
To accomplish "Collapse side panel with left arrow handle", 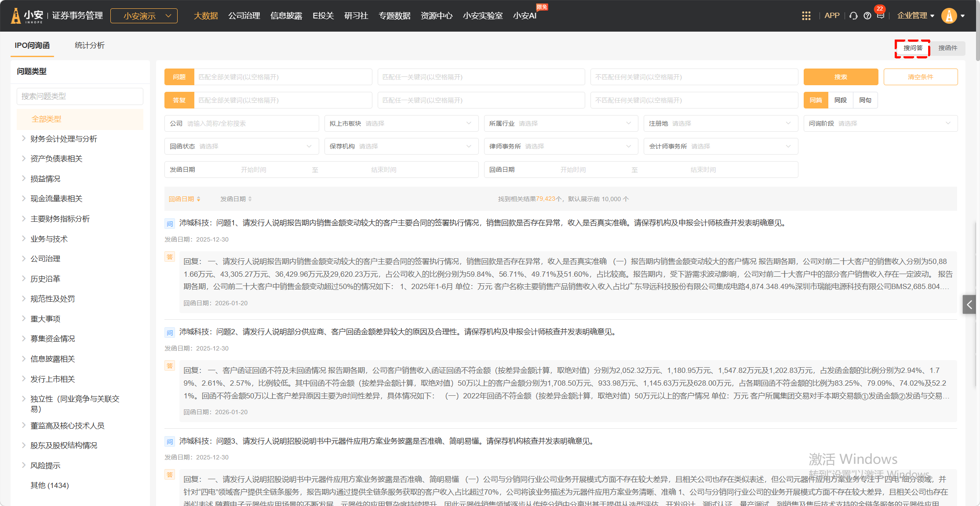I will (x=969, y=304).
